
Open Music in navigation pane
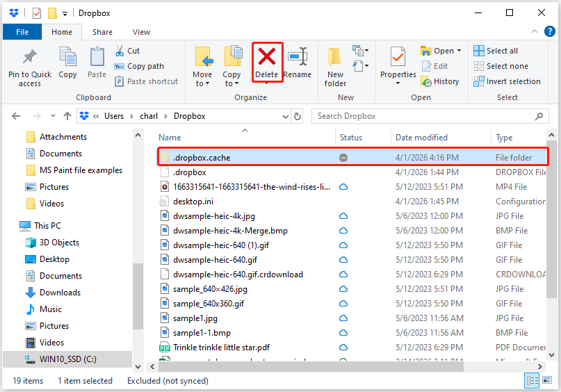pos(51,309)
